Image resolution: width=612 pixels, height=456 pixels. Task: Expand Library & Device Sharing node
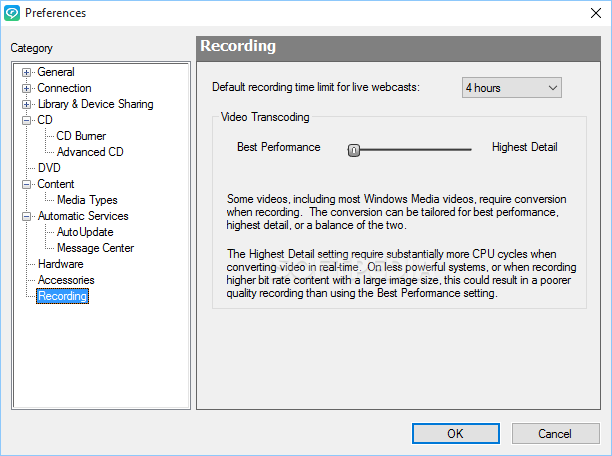(26, 105)
